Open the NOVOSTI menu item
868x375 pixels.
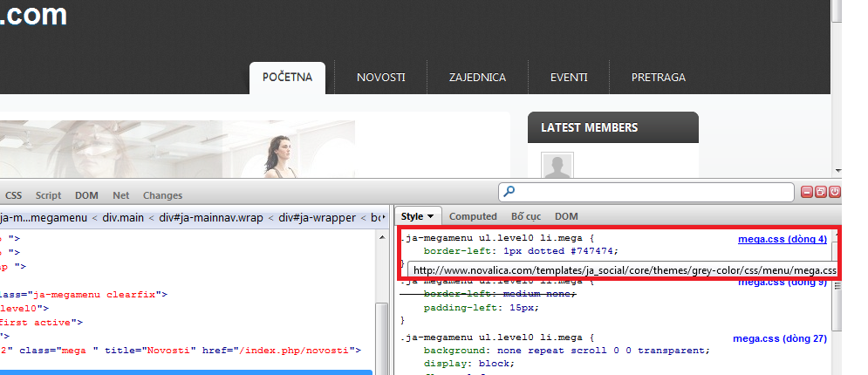tap(381, 78)
